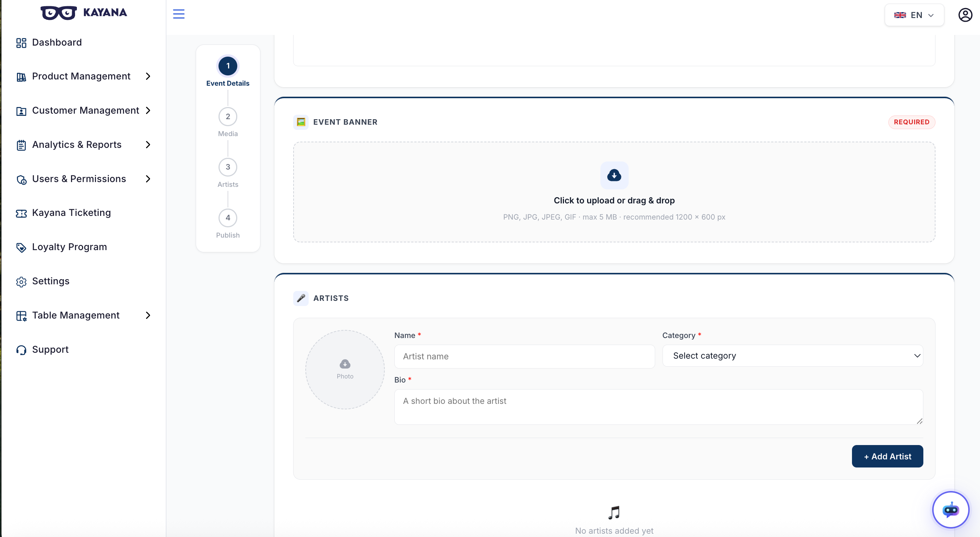Image resolution: width=980 pixels, height=537 pixels.
Task: Click the 'No artists added yet' text
Action: (x=614, y=530)
